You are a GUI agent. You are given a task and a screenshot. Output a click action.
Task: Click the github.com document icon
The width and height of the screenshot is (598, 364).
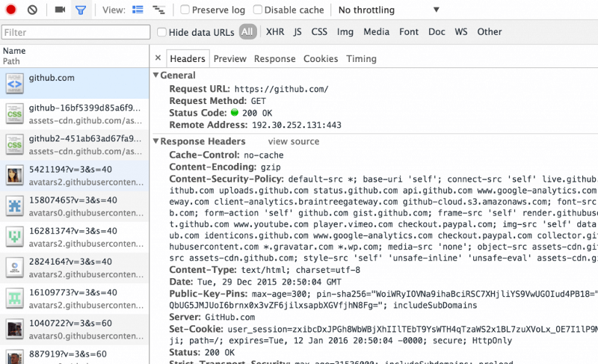[x=14, y=84]
